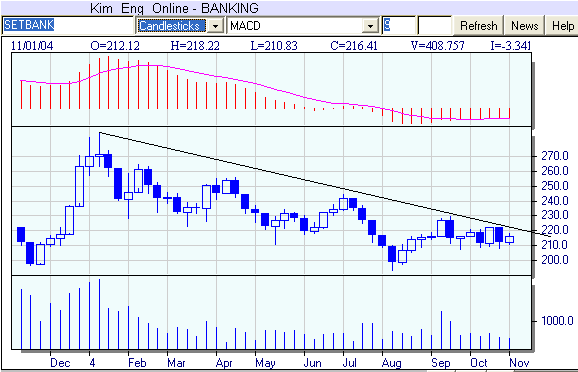Click the high price H=218.22
This screenshot has width=578, height=372.
[x=195, y=46]
